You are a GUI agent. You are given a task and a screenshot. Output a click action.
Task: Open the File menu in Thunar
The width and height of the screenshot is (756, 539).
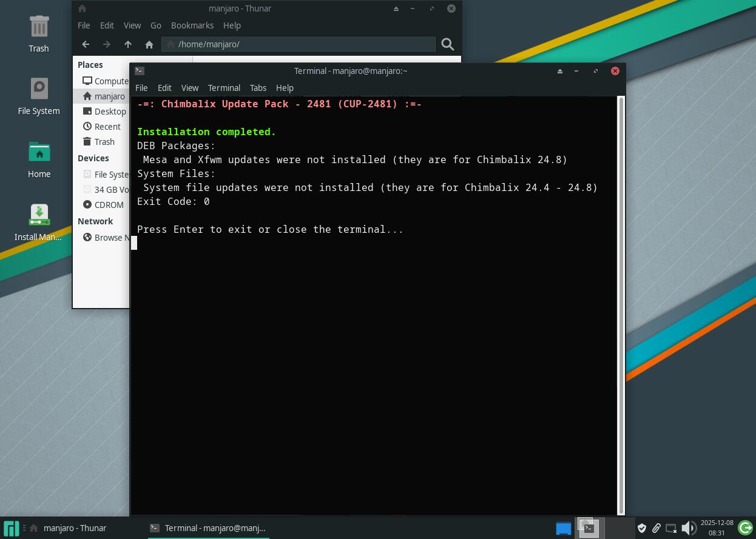(84, 25)
